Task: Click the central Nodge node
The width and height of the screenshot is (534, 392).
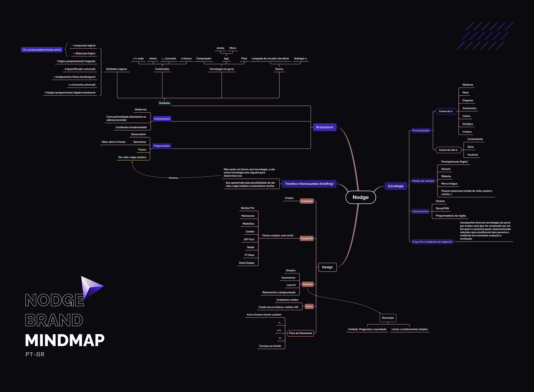Action: point(360,197)
